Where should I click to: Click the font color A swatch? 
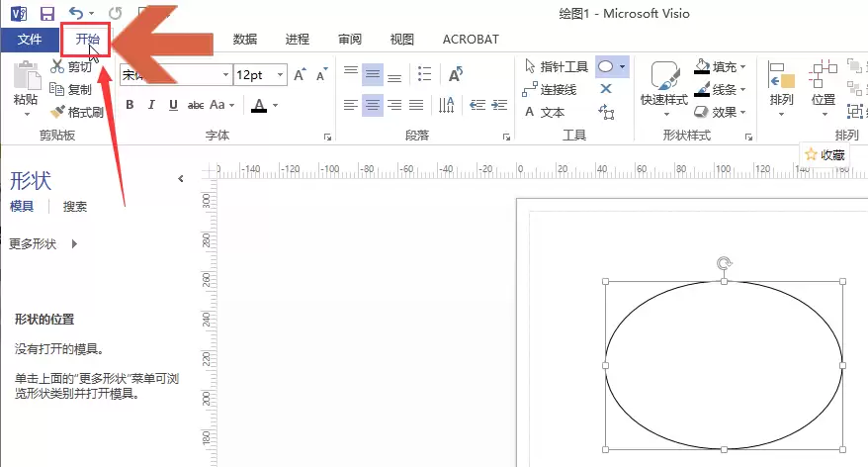pos(258,105)
